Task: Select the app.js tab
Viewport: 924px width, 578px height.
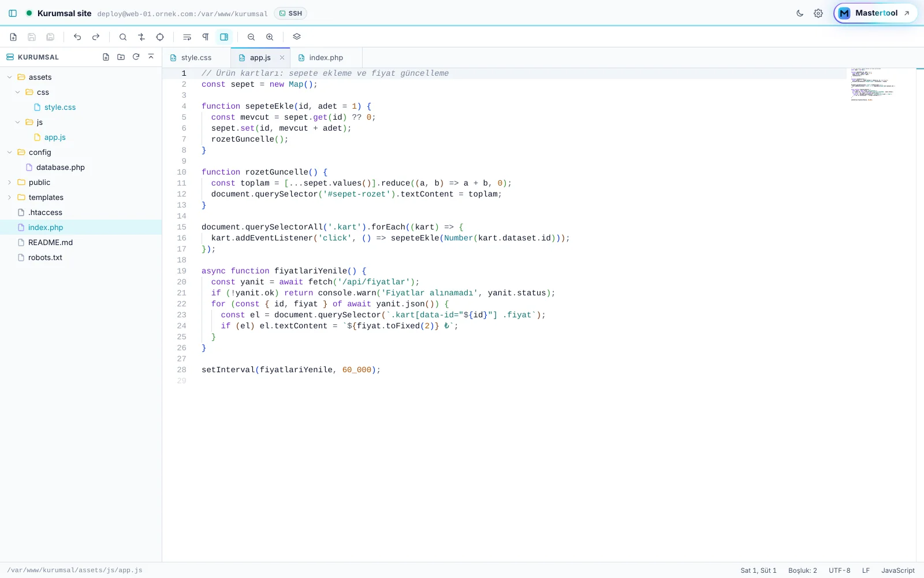Action: point(260,58)
